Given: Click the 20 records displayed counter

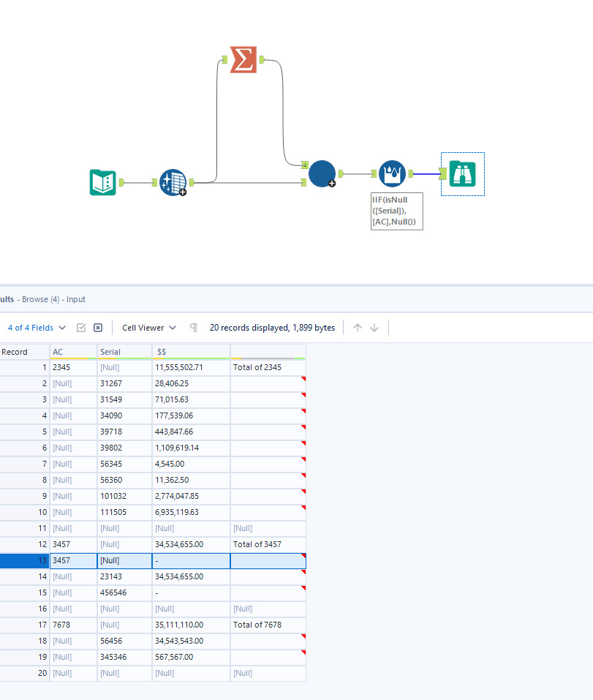Looking at the screenshot, I should click(272, 327).
